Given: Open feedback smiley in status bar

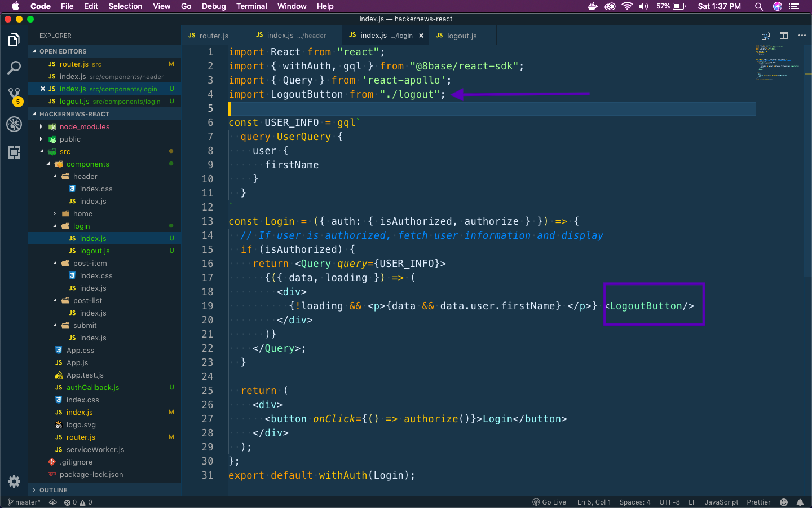Looking at the screenshot, I should [x=784, y=502].
